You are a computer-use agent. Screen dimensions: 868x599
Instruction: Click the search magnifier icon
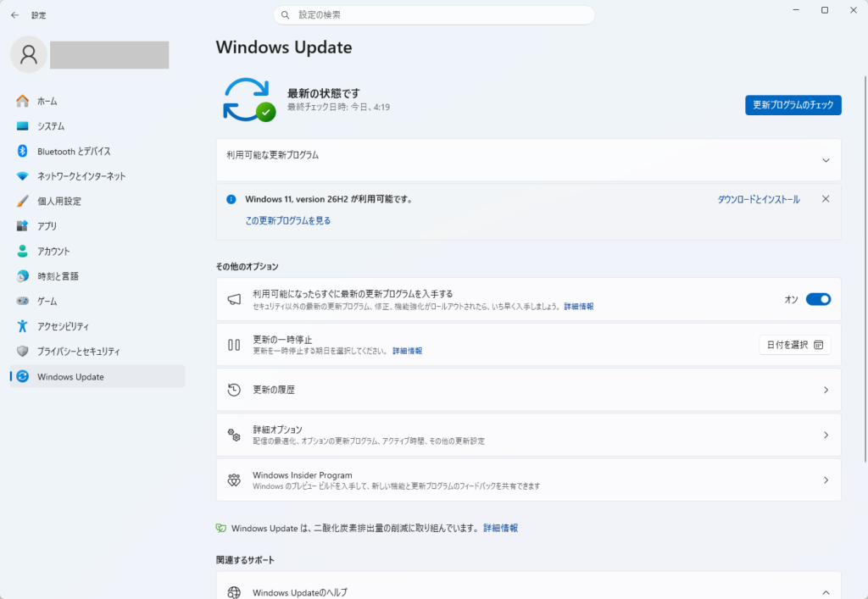285,15
